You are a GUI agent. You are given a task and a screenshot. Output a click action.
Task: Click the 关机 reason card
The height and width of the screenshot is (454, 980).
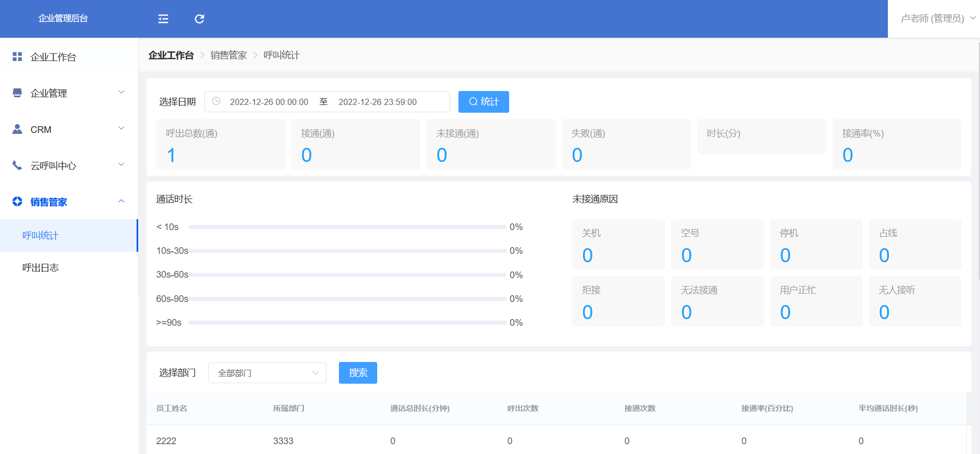tap(618, 244)
